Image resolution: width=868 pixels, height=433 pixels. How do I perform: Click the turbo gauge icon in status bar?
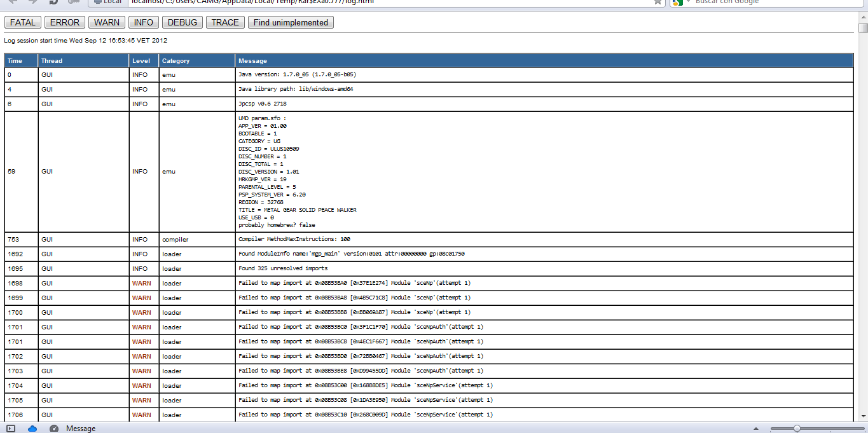click(x=54, y=429)
